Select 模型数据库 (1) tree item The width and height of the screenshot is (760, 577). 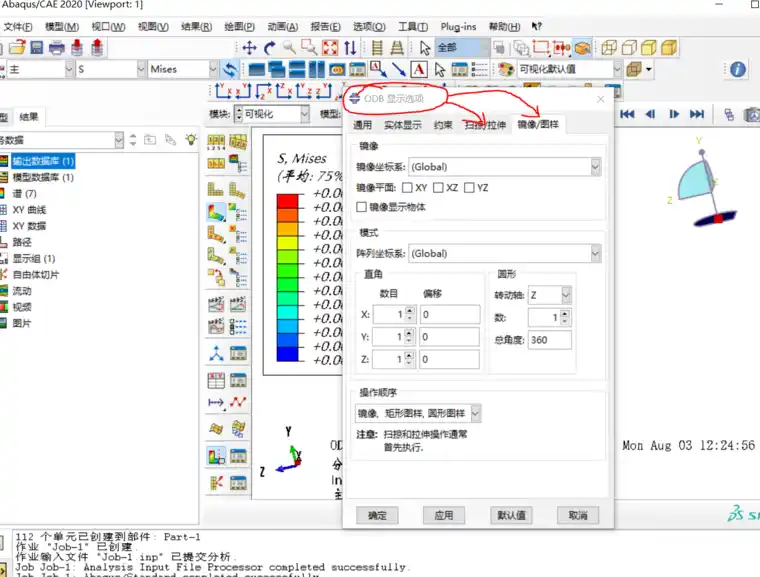(x=43, y=177)
